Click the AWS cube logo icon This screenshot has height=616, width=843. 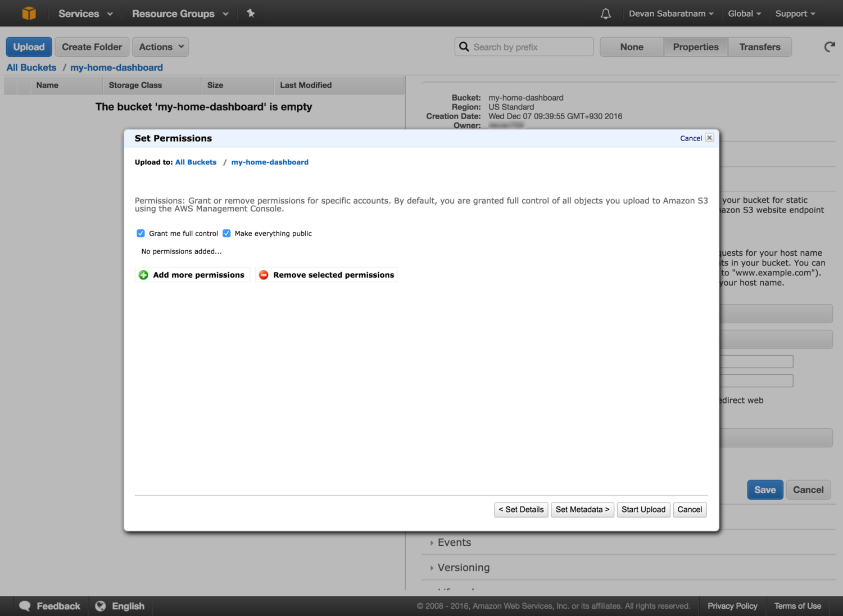pyautogui.click(x=29, y=13)
